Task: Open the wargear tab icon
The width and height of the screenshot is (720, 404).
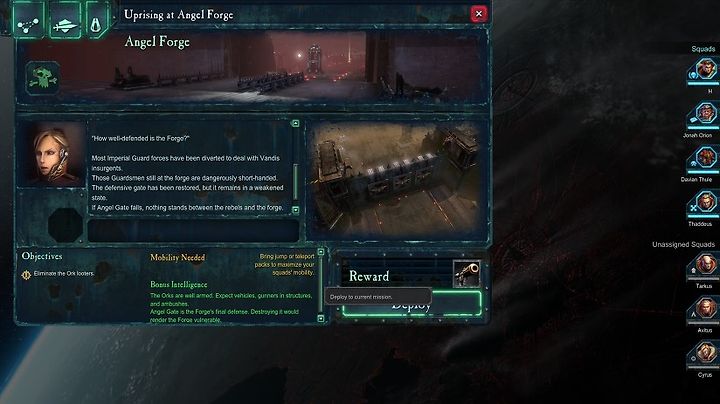Action: [x=96, y=19]
